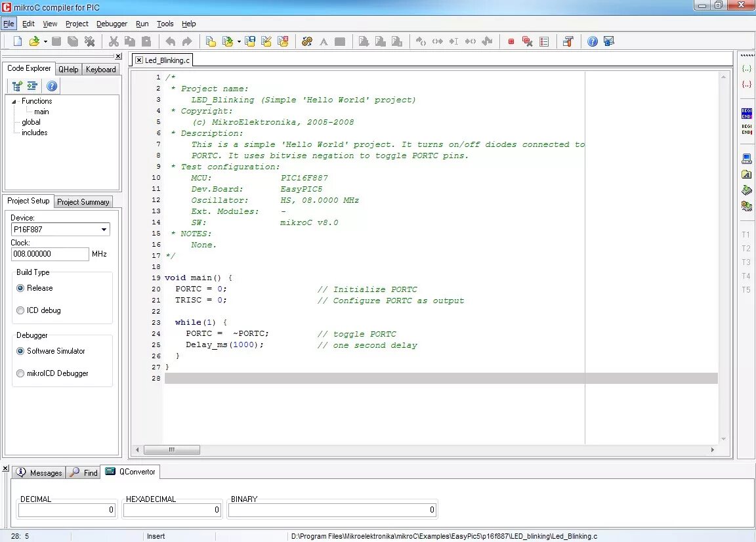Image resolution: width=756 pixels, height=542 pixels.
Task: Open help with the blue question mark icon
Action: (593, 41)
